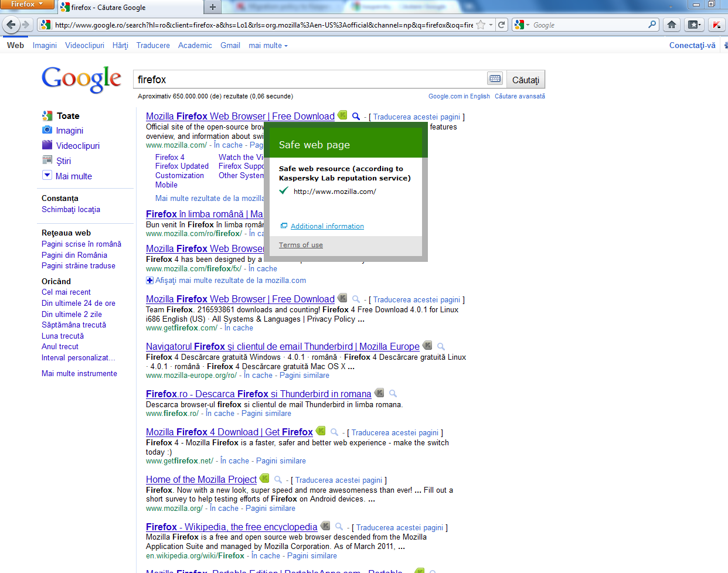
Task: Click preview magnifier beside Firefox.ro result
Action: tap(393, 394)
